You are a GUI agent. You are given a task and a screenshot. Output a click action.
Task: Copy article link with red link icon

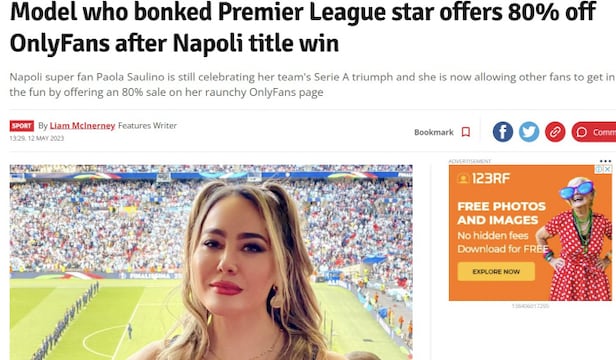(555, 132)
